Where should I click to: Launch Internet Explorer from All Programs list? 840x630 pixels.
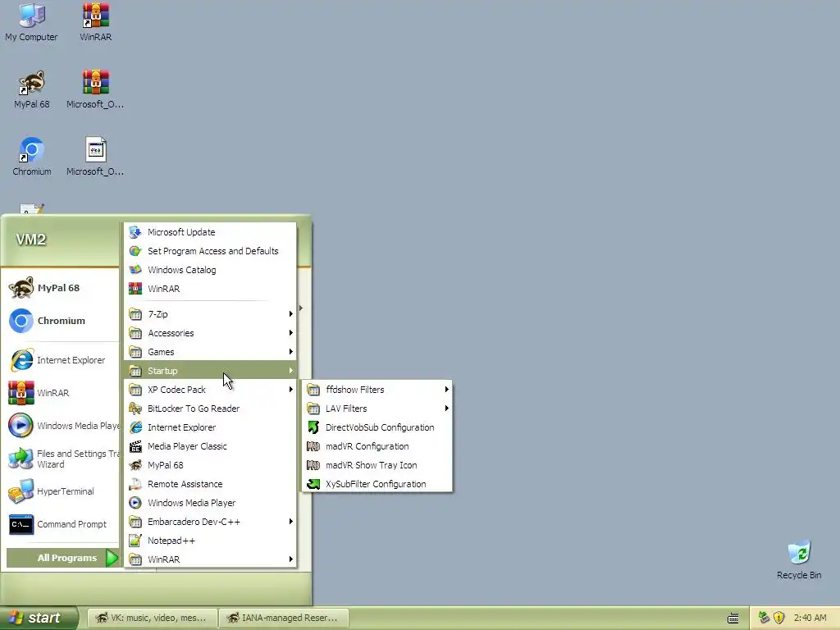(x=210, y=427)
